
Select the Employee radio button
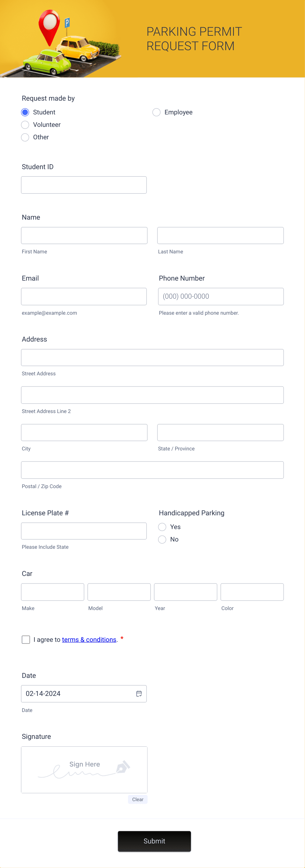click(157, 112)
